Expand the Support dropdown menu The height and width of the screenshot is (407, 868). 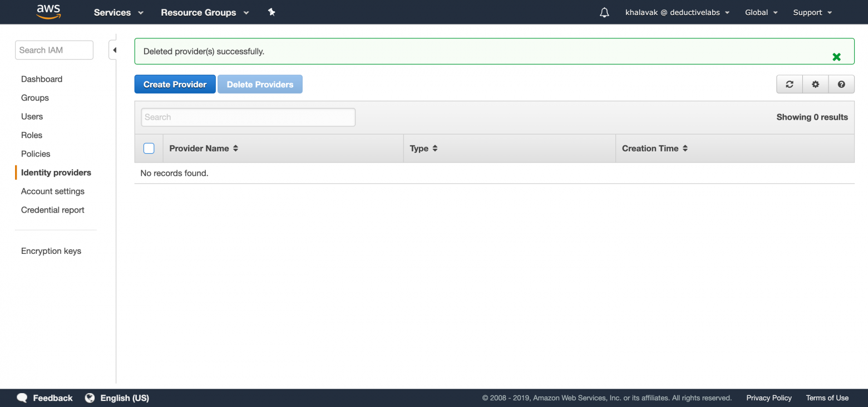(812, 12)
